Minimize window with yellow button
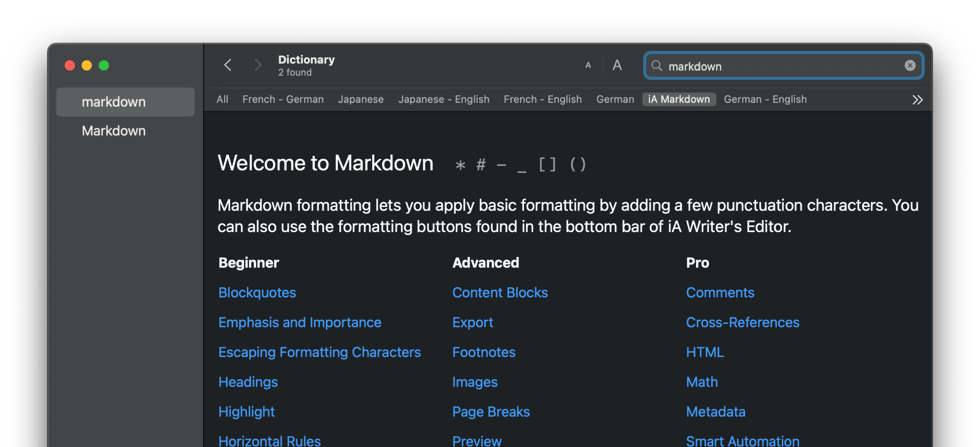The image size is (980, 447). tap(87, 65)
